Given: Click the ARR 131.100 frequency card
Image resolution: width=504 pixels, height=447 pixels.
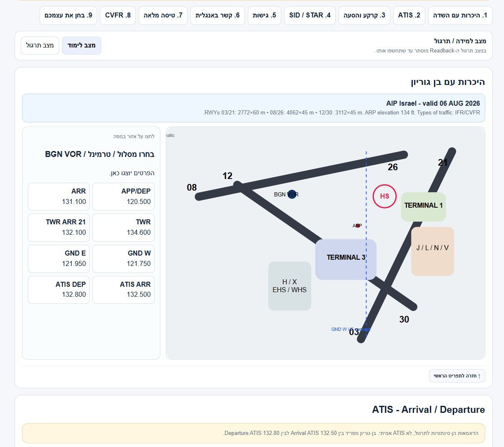Looking at the screenshot, I should coord(59,196).
